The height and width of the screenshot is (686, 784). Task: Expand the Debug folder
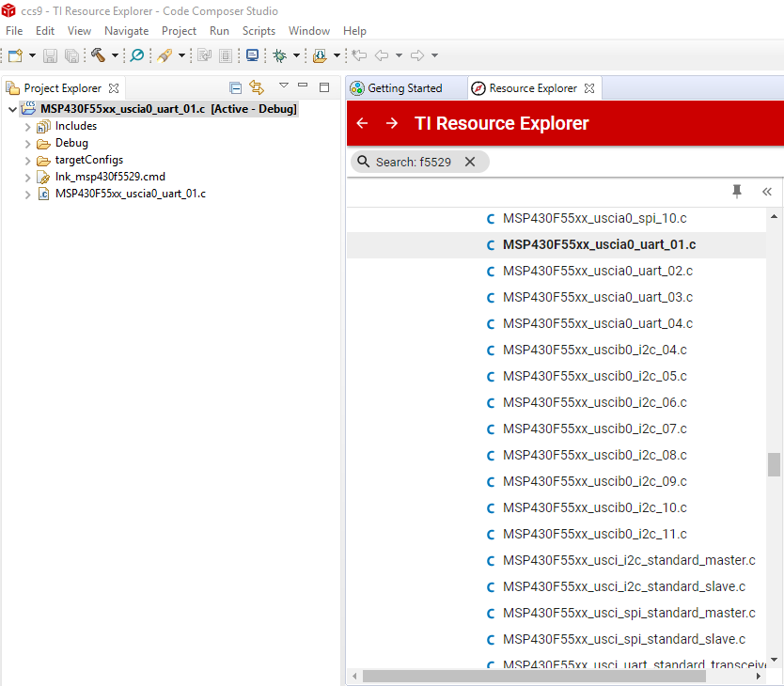click(x=28, y=144)
